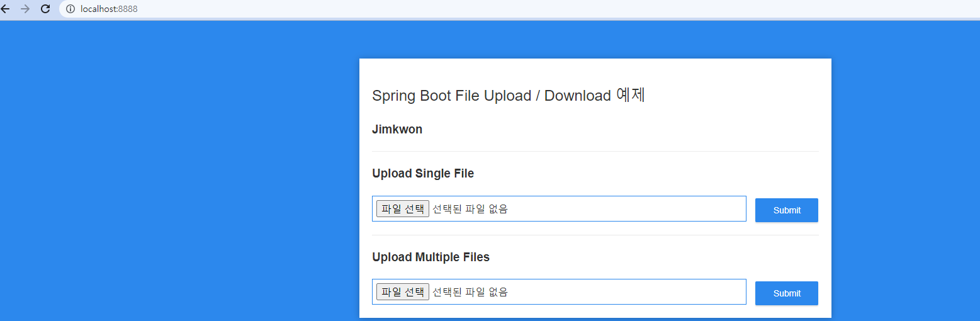Image resolution: width=980 pixels, height=321 pixels.
Task: Select the Upload Multiple Files heading
Action: click(431, 257)
